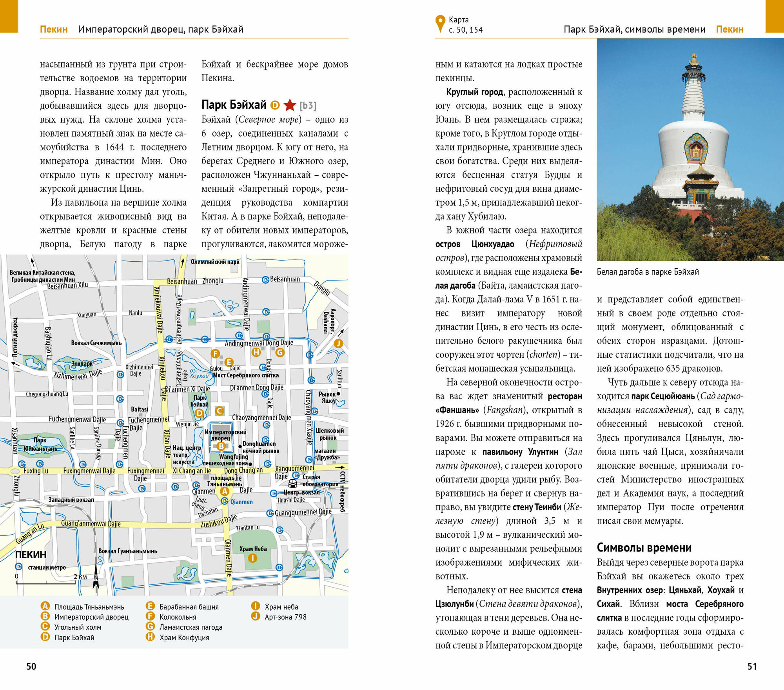This screenshot has height=690, width=784.
Task: Click marker D in Beihai Park on map
Action: point(200,413)
